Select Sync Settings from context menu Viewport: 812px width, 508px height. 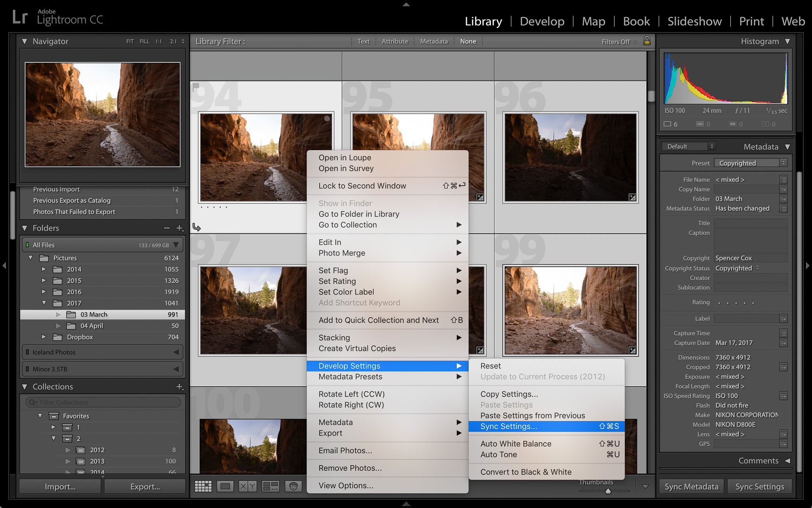click(507, 426)
